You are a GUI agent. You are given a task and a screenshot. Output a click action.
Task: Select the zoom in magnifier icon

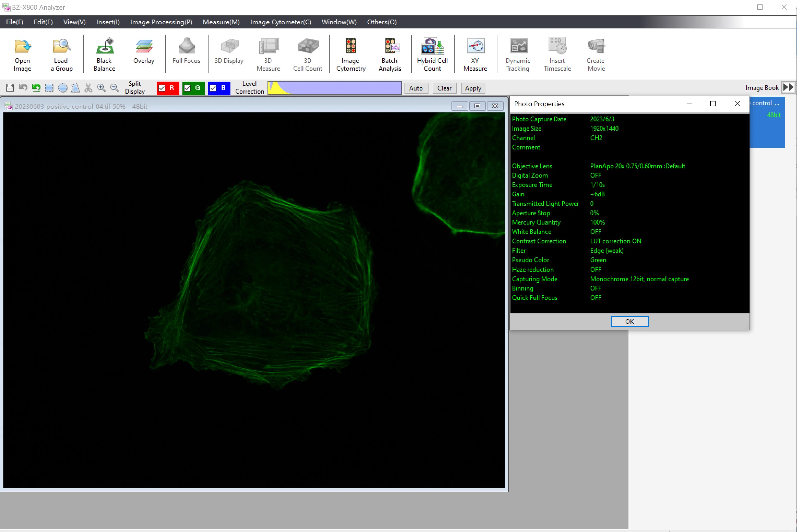point(101,88)
